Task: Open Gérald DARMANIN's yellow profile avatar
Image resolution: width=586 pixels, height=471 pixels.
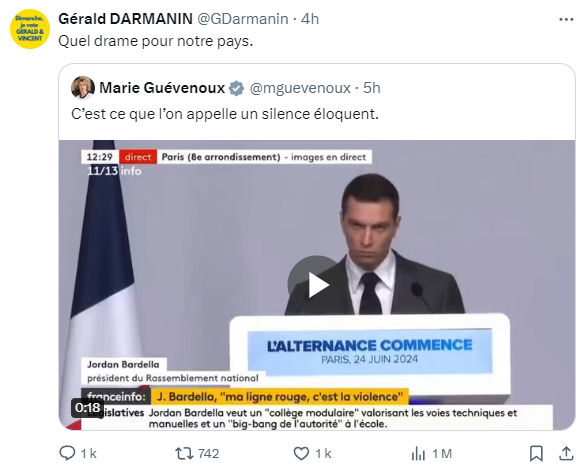Action: coord(30,29)
